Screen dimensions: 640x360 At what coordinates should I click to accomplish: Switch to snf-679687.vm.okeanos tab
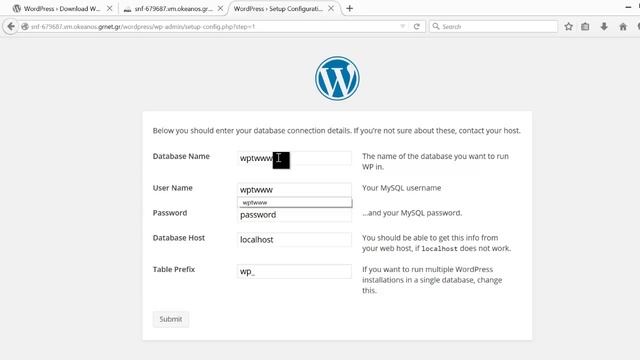coord(173,8)
